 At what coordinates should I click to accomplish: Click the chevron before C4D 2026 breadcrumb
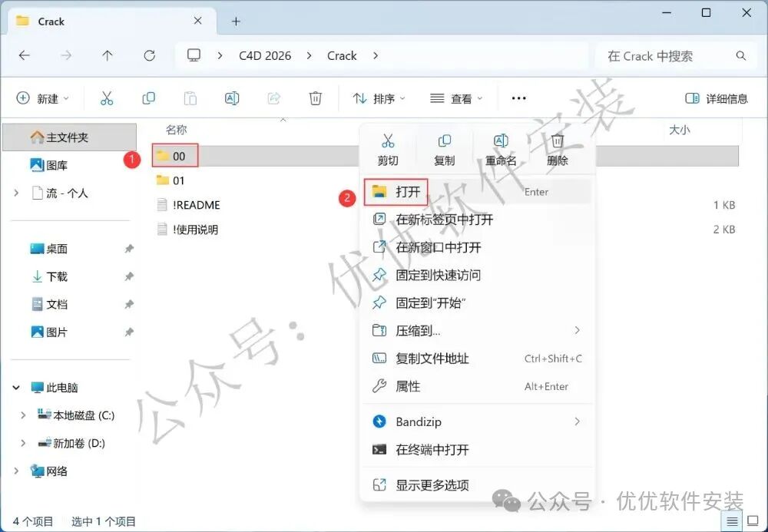coord(220,56)
